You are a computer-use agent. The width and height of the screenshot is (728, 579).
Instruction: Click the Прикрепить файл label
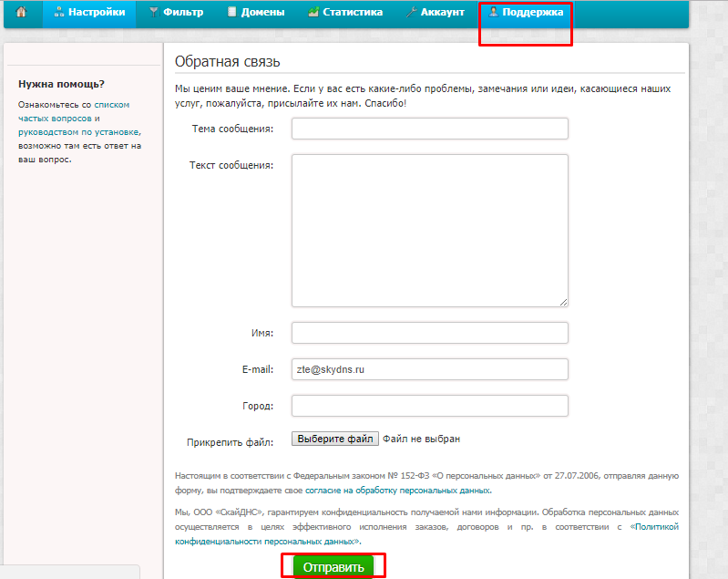[230, 442]
